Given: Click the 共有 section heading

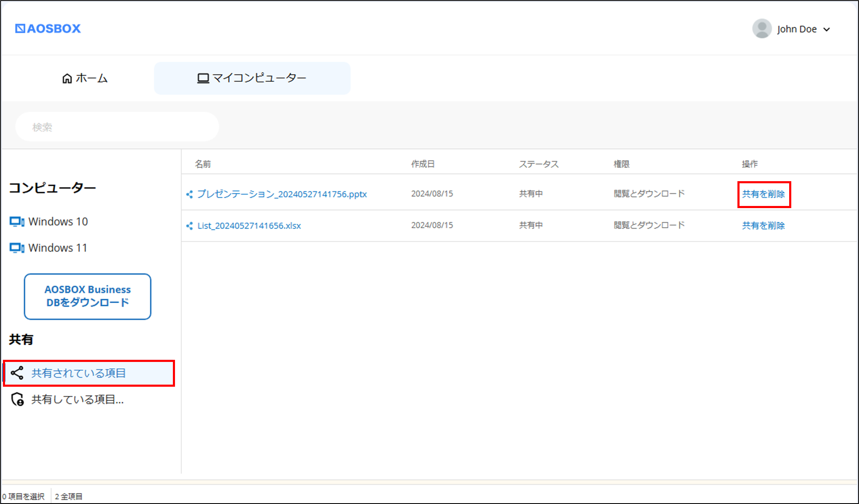Looking at the screenshot, I should [21, 339].
